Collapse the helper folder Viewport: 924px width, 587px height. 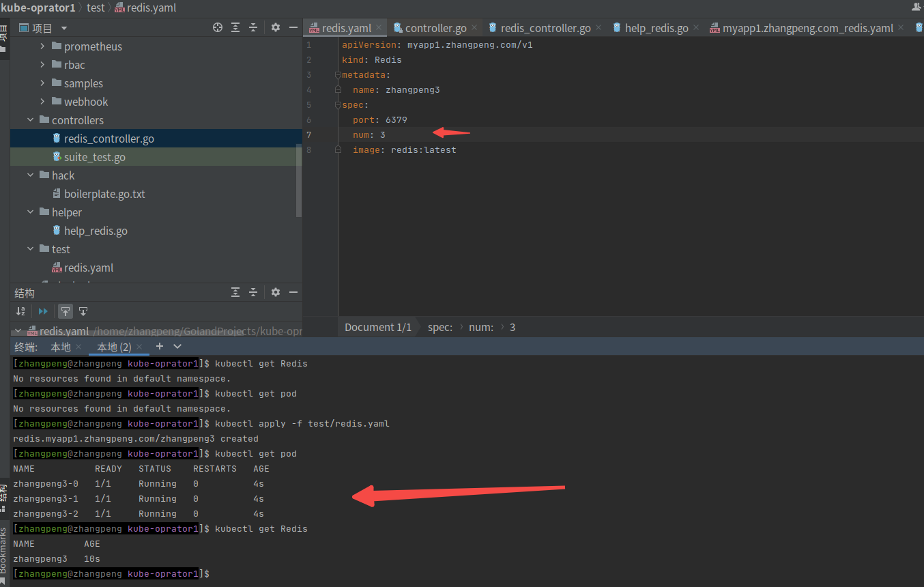pos(30,212)
